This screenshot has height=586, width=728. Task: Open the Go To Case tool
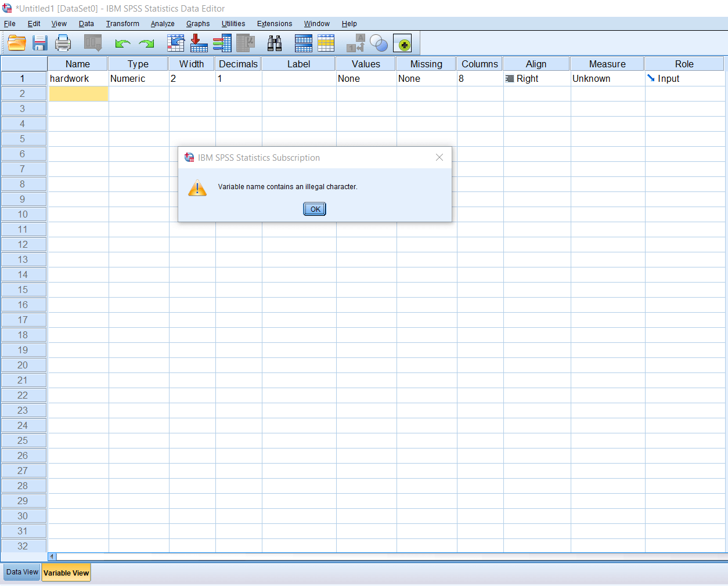coord(175,43)
